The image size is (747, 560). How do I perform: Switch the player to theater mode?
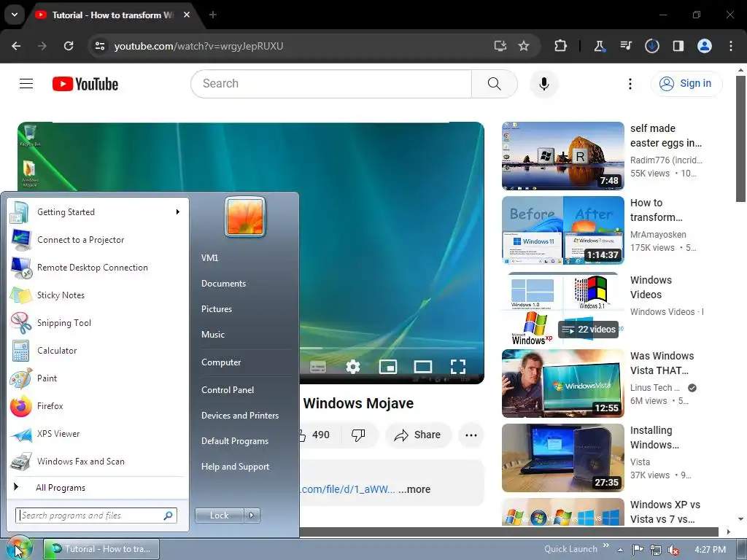(423, 367)
